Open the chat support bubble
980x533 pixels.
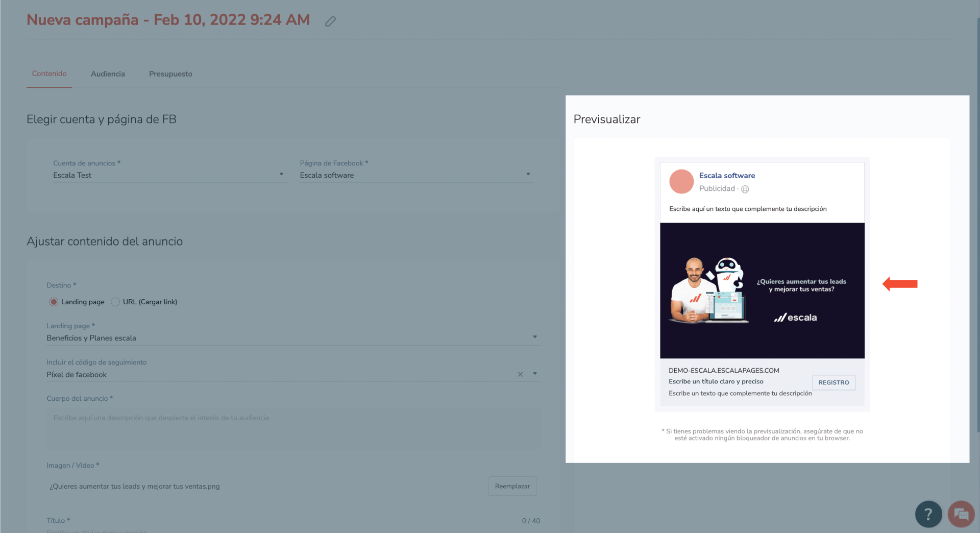click(961, 514)
